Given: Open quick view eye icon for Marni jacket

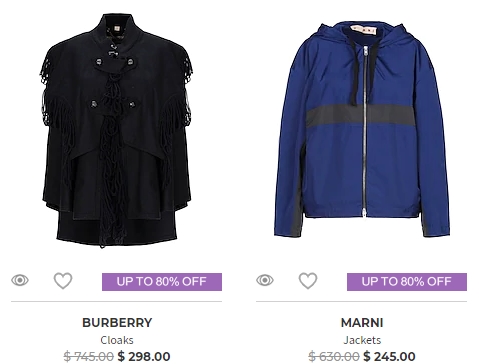Looking at the screenshot, I should coord(265,280).
